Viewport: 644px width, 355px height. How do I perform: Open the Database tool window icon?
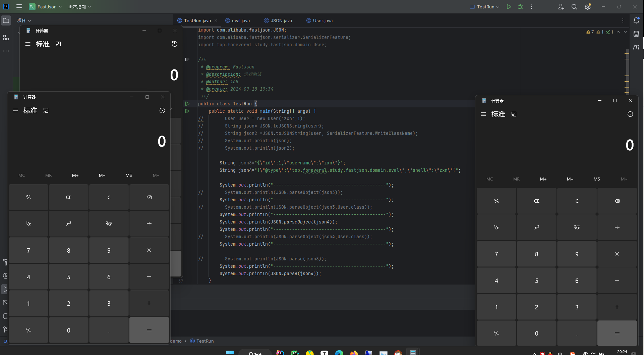coord(636,34)
